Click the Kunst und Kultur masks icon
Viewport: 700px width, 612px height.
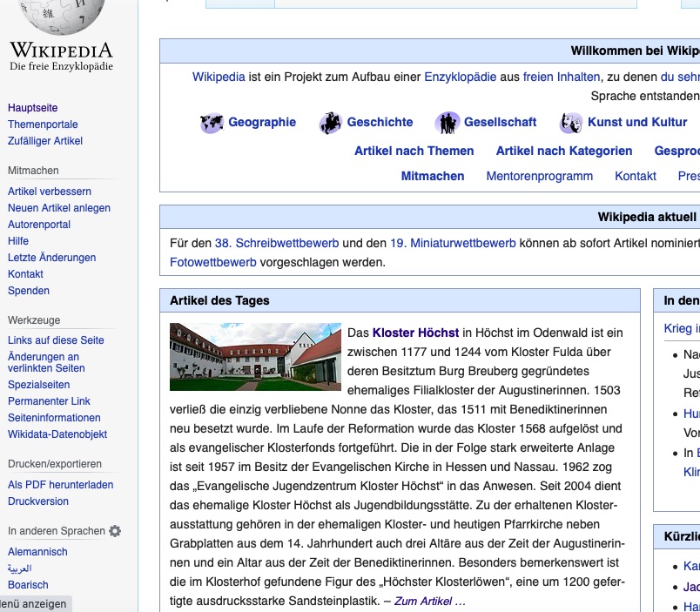571,123
